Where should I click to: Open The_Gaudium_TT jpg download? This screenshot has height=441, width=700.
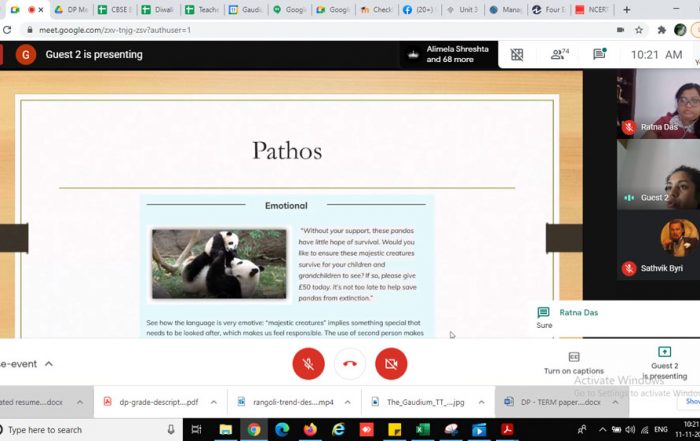pyautogui.click(x=419, y=402)
